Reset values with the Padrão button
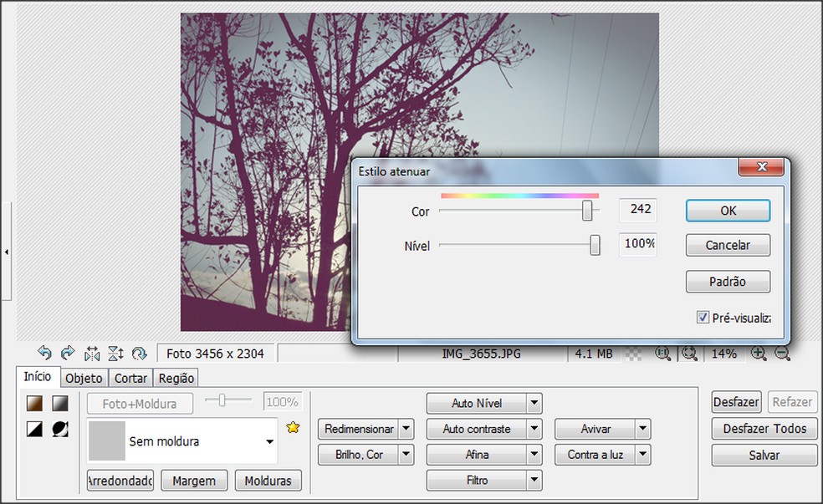 click(728, 282)
